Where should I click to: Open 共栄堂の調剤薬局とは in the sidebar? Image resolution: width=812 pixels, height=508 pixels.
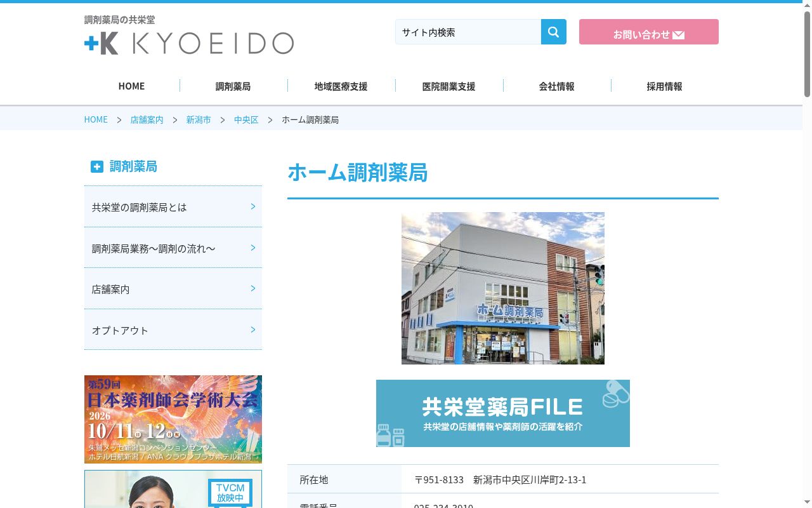coord(173,206)
